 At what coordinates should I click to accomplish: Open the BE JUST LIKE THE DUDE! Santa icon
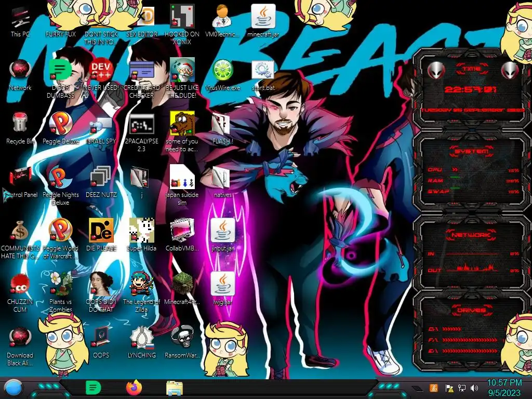(x=182, y=79)
